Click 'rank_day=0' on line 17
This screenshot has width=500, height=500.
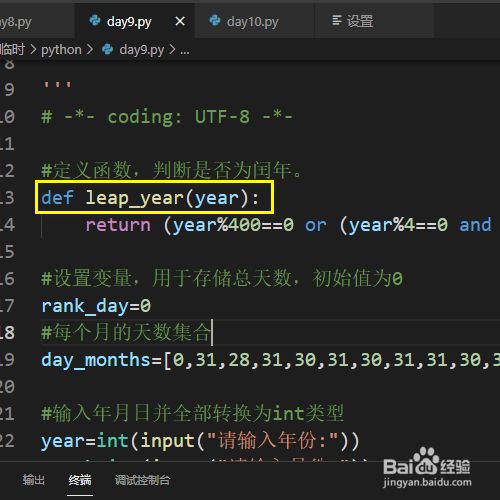tap(96, 306)
